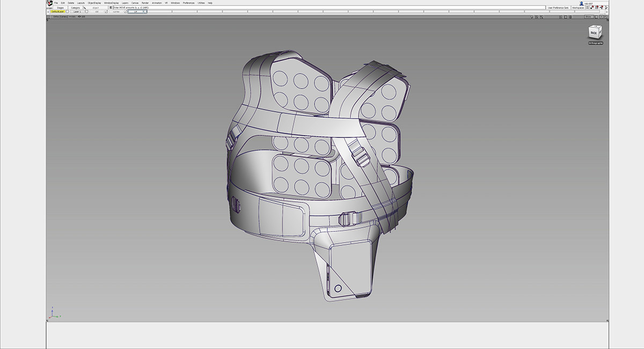Open the Preferences menu
This screenshot has height=349, width=644.
pos(189,3)
